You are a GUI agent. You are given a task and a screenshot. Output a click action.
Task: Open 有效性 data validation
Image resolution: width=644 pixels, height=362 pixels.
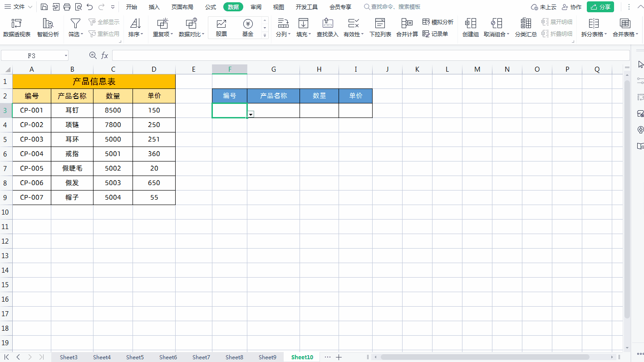tap(354, 28)
